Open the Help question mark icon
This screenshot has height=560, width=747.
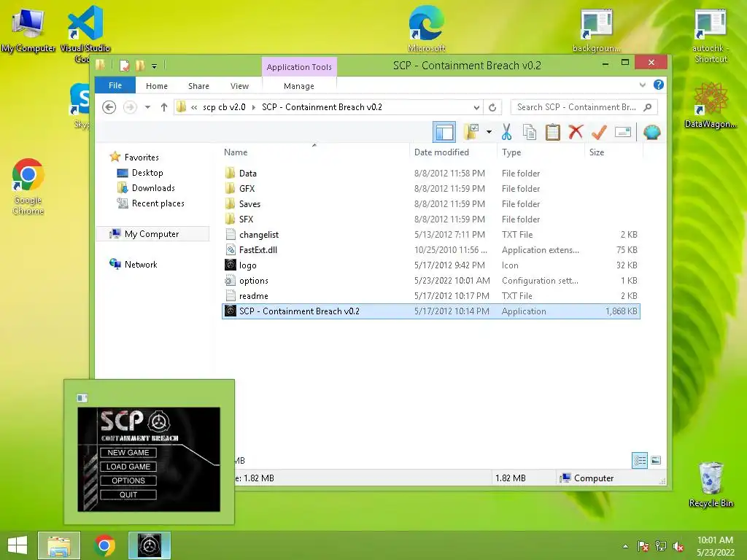click(659, 85)
